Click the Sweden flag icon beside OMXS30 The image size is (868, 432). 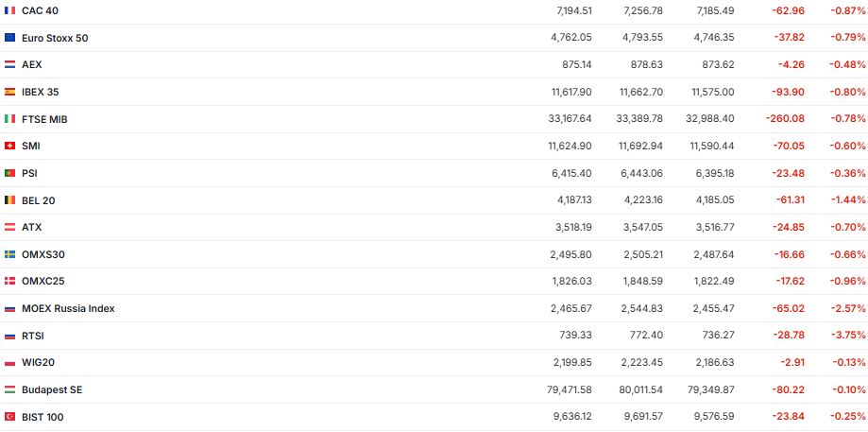pyautogui.click(x=9, y=254)
